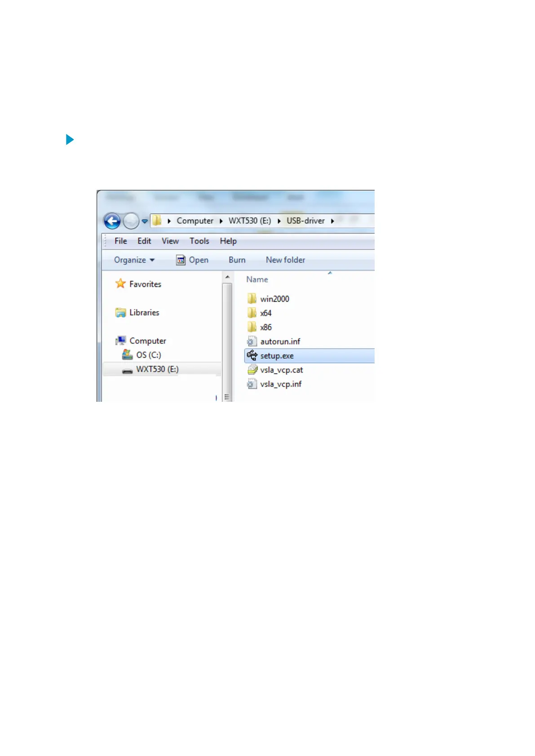Image resolution: width=535 pixels, height=756 pixels.
Task: Open the Organize dropdown
Action: [134, 260]
